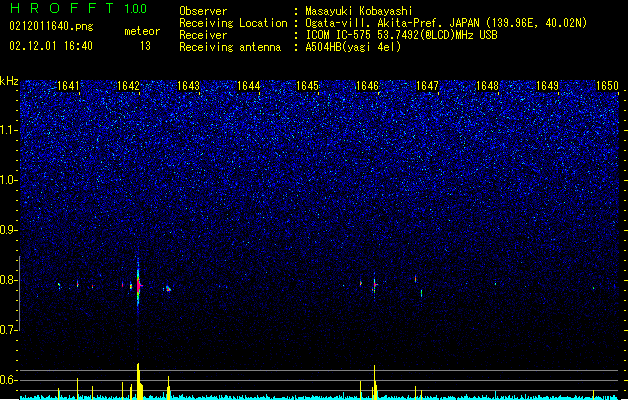Click the 1641 time marker
The width and height of the screenshot is (629, 400).
68,86
